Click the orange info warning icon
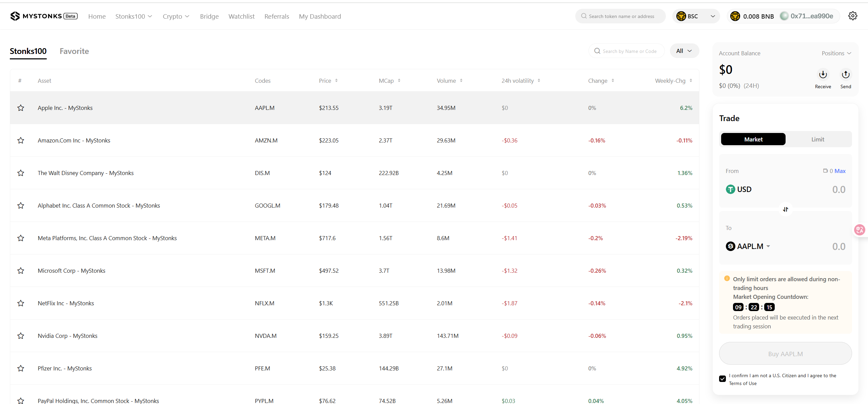The image size is (868, 404). [727, 278]
